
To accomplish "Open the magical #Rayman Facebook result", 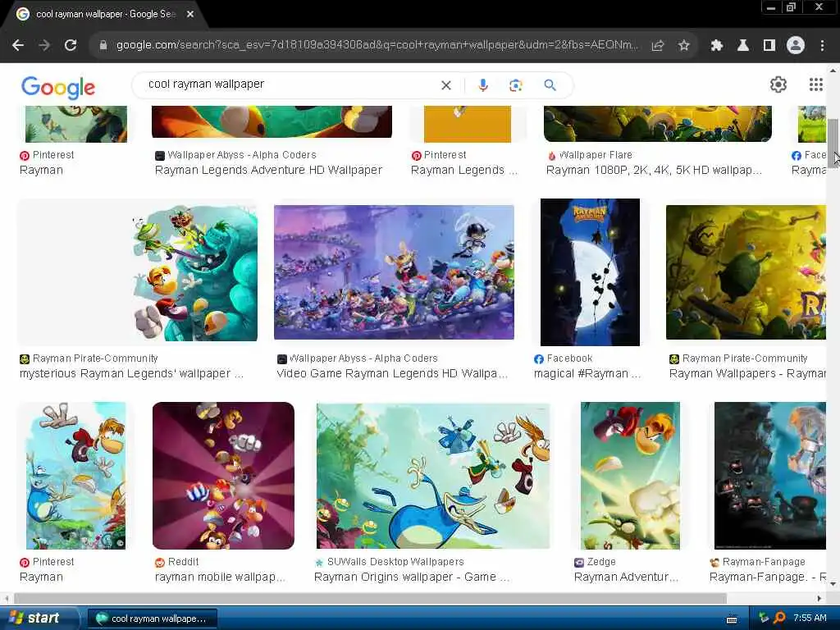I will (x=587, y=373).
